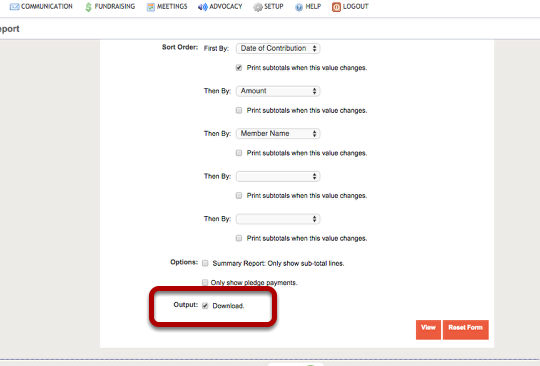Open the Member Name sort dropdown

[278, 134]
